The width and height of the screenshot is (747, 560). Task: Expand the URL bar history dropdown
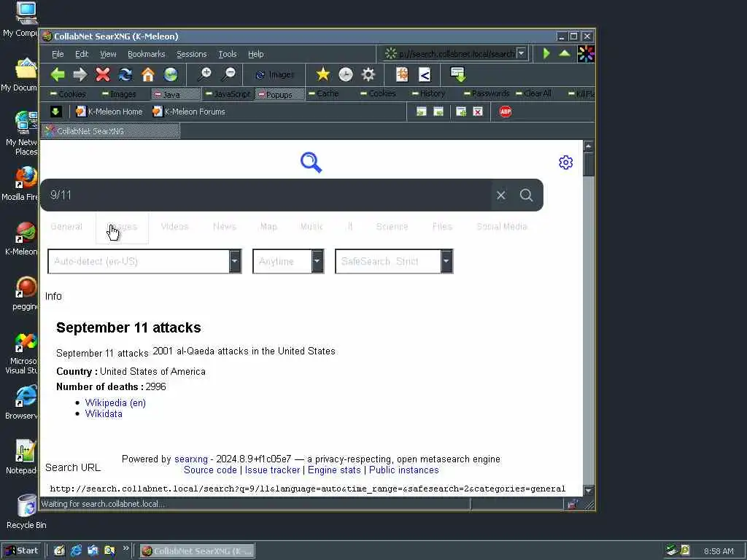coord(521,53)
